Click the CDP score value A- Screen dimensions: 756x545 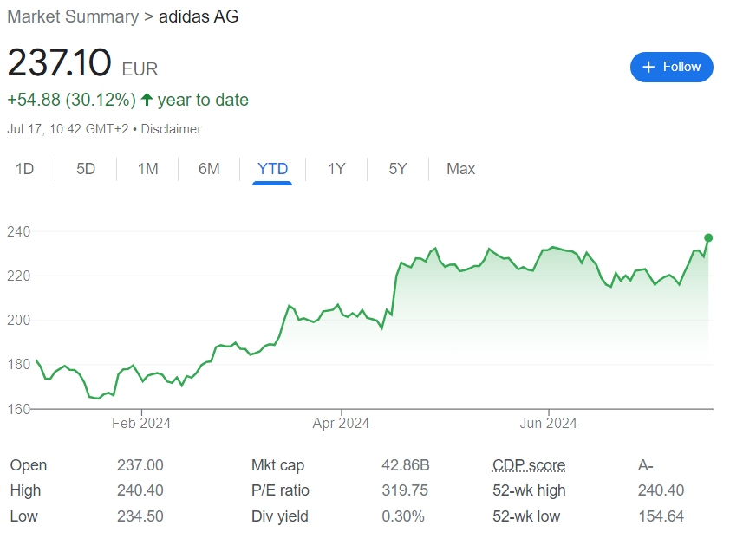[646, 465]
